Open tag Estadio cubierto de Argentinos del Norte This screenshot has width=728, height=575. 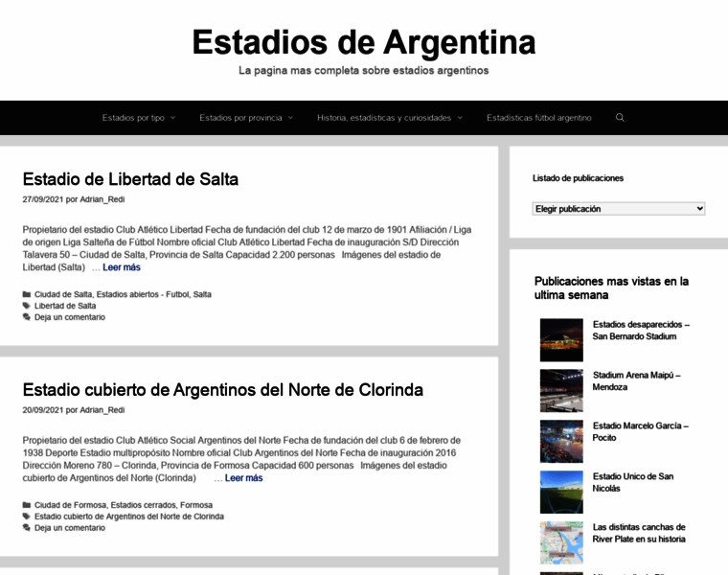(129, 517)
